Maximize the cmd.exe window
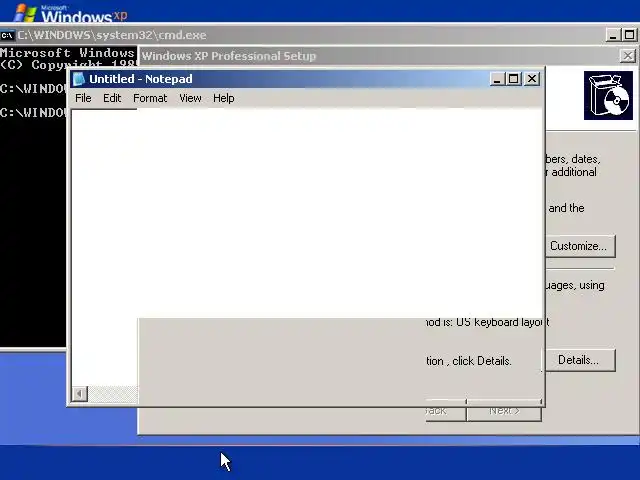 pyautogui.click(x=629, y=35)
